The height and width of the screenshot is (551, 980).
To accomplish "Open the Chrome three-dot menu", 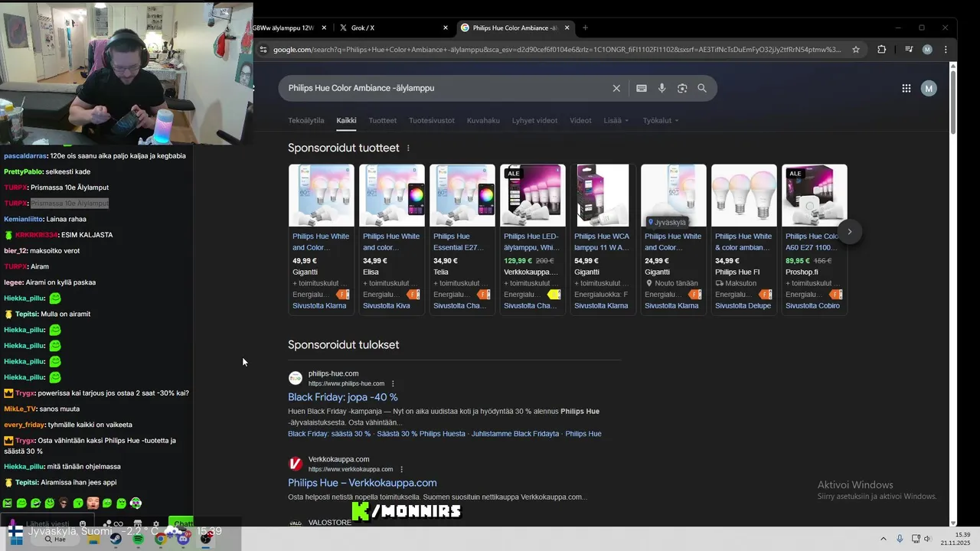I will pos(946,50).
